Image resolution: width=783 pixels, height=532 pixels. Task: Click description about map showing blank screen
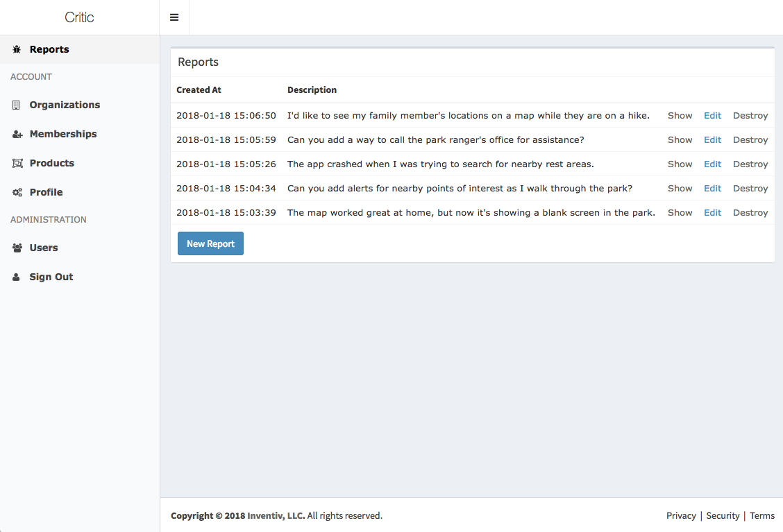tap(471, 213)
